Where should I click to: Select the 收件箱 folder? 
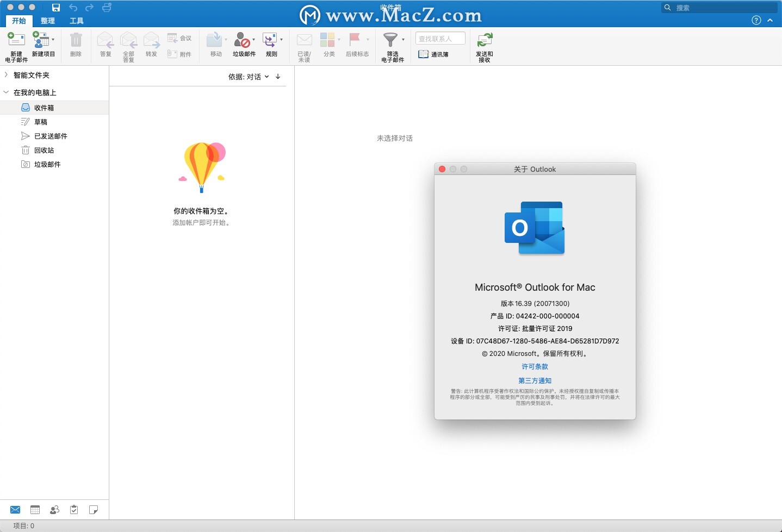(x=54, y=108)
